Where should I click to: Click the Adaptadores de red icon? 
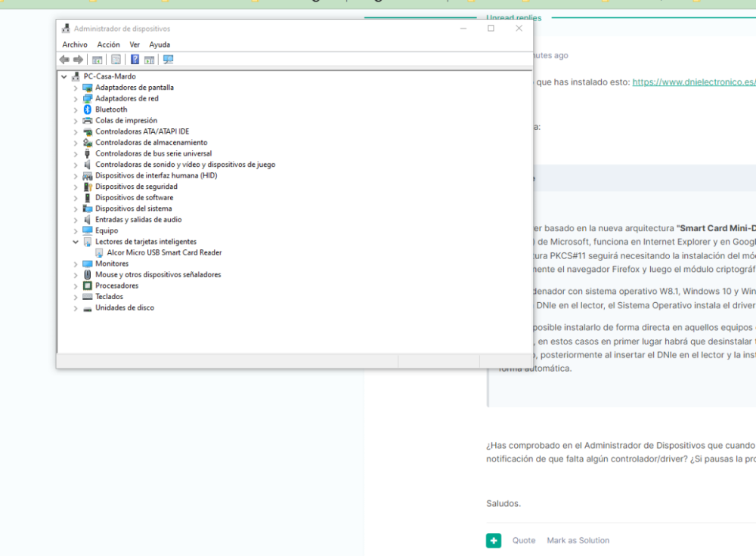click(x=87, y=98)
